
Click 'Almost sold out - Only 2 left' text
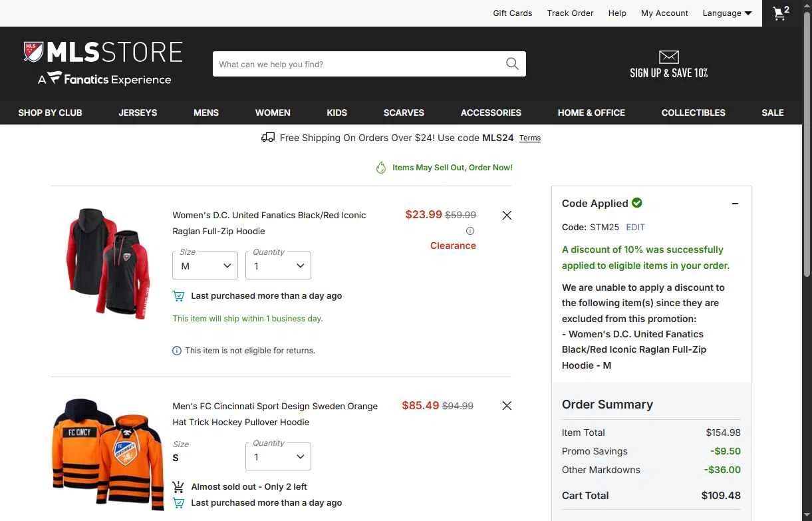pos(249,487)
